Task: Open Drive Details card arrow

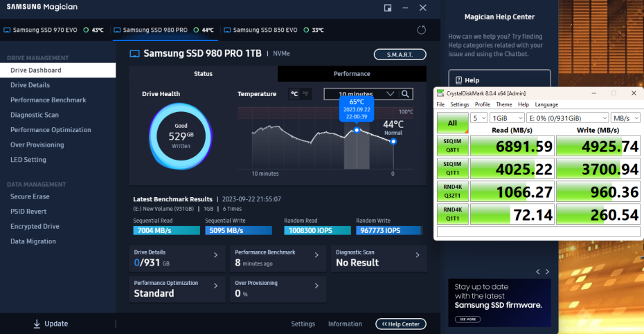Action: (x=215, y=255)
